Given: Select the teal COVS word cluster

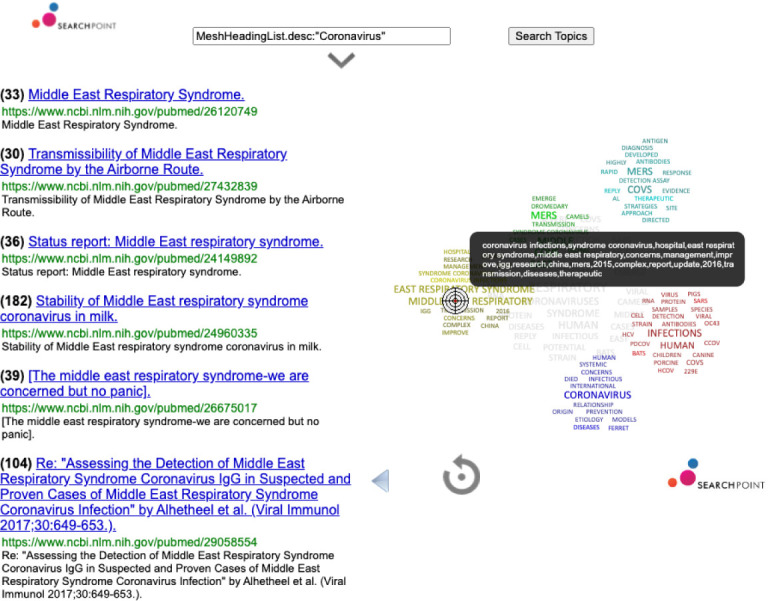Looking at the screenshot, I should (x=639, y=190).
